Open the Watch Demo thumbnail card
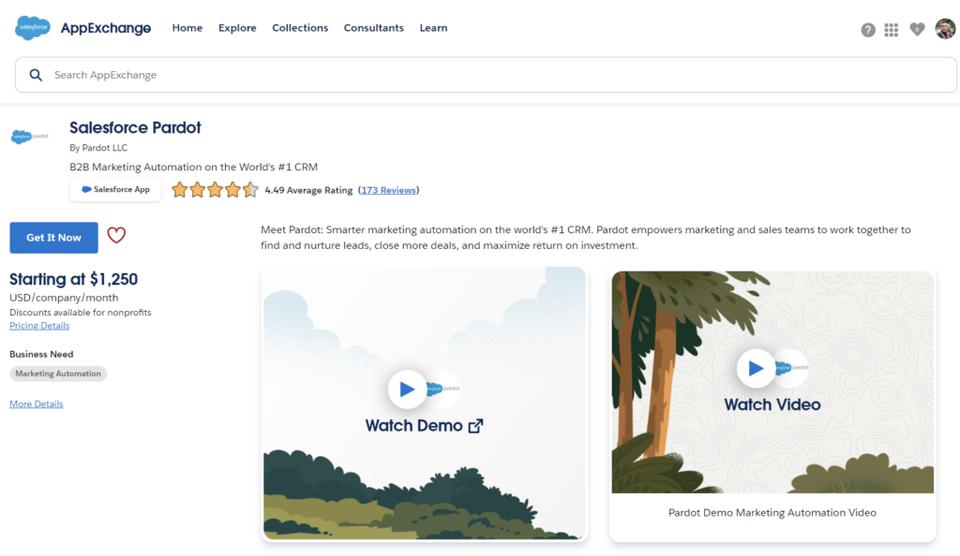The image size is (960, 556). tap(424, 404)
